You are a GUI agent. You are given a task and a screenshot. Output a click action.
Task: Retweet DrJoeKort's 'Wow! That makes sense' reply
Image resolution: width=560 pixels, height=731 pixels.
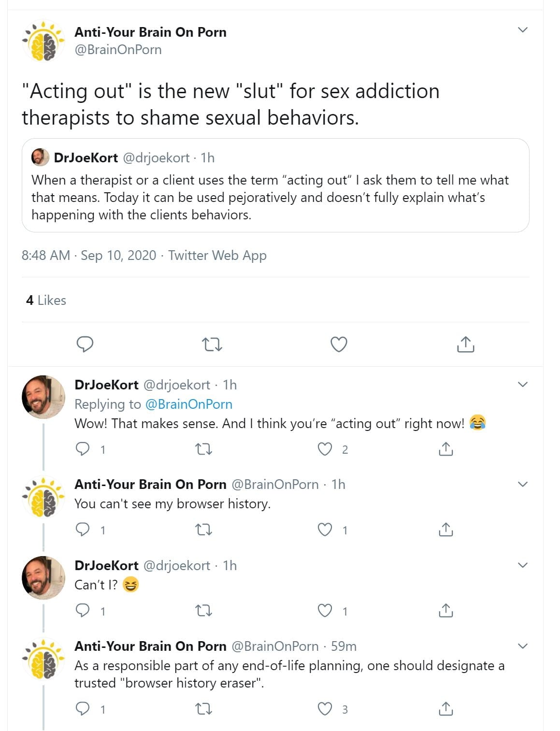pyautogui.click(x=203, y=449)
